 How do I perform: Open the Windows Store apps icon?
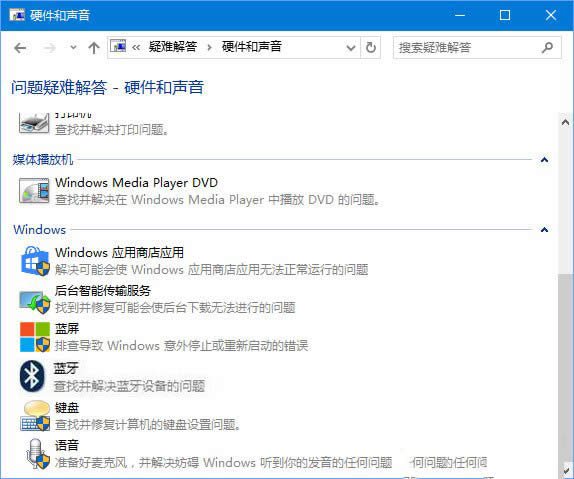click(35, 261)
